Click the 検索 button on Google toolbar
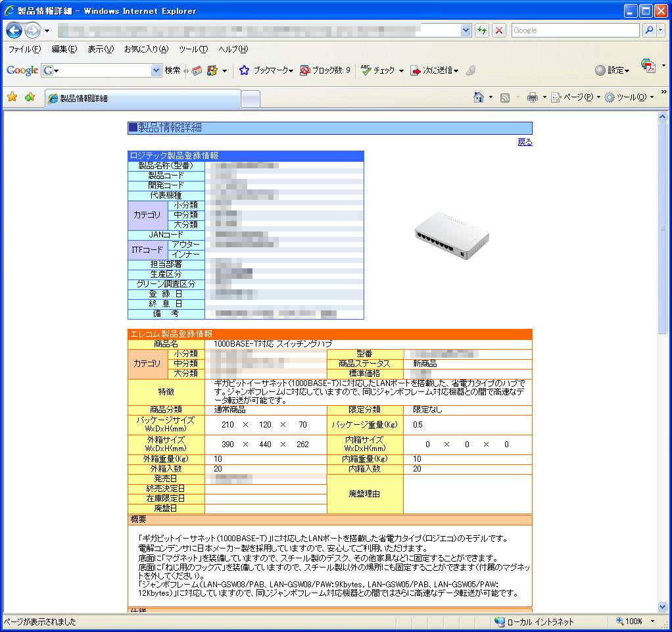This screenshot has height=632, width=672. pyautogui.click(x=173, y=70)
